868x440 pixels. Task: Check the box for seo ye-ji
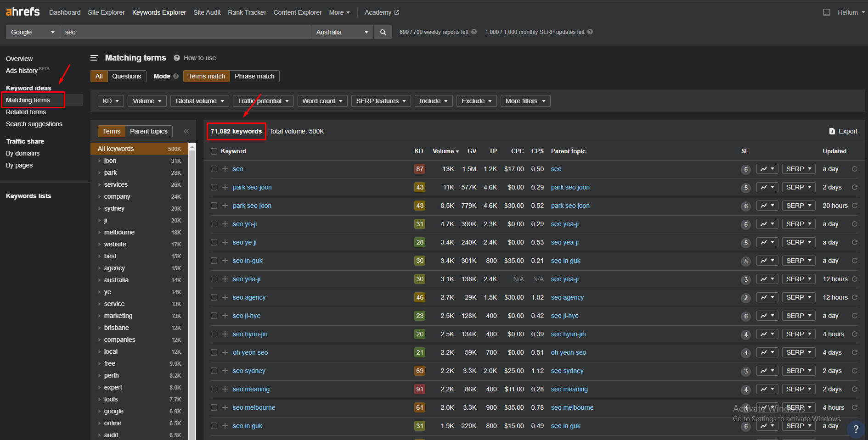[214, 224]
